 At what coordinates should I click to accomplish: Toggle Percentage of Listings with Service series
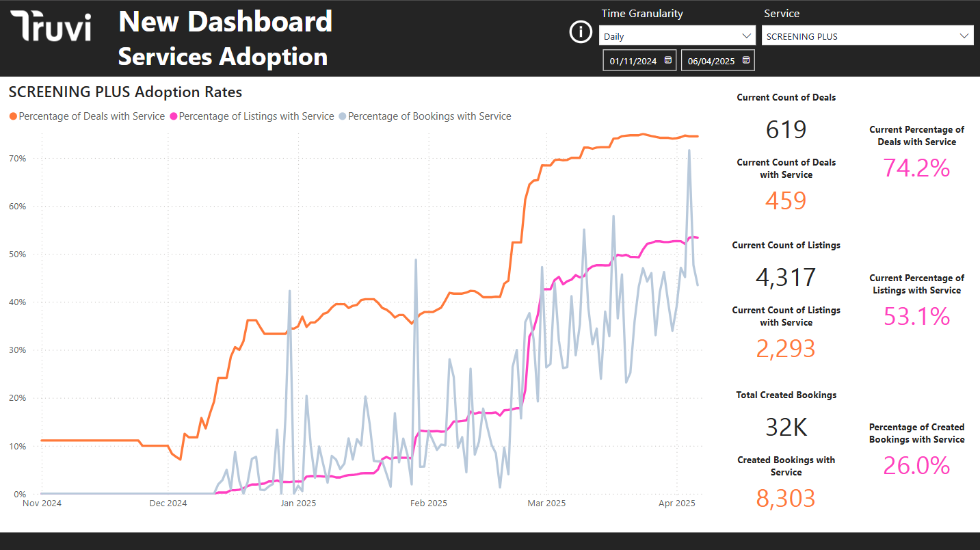click(256, 116)
